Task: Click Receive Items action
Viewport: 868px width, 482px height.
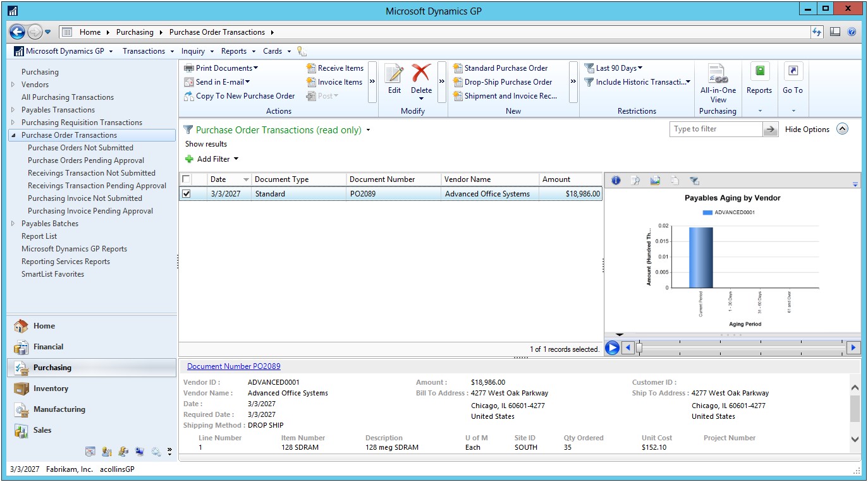Action: point(335,68)
